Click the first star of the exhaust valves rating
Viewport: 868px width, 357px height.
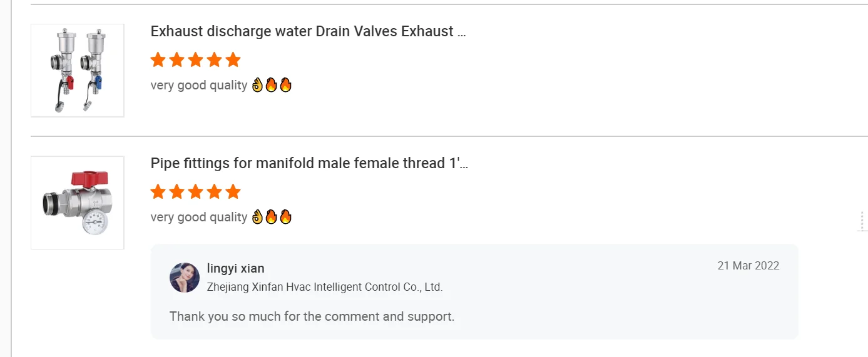point(158,60)
